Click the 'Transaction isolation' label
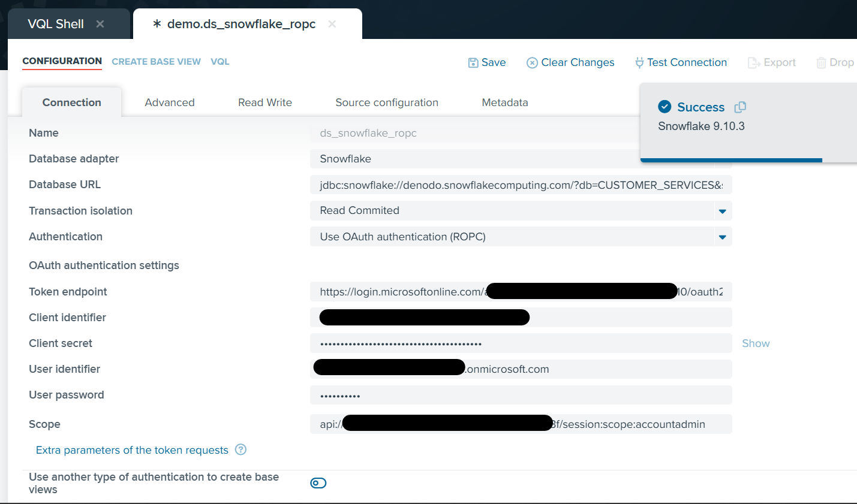The image size is (857, 504). pos(80,211)
